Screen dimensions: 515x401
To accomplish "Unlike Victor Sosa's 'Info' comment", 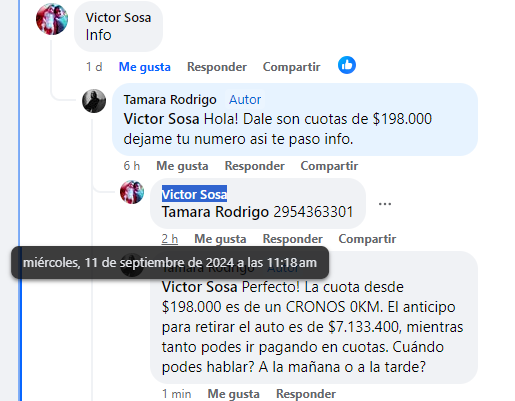I will click(x=145, y=67).
